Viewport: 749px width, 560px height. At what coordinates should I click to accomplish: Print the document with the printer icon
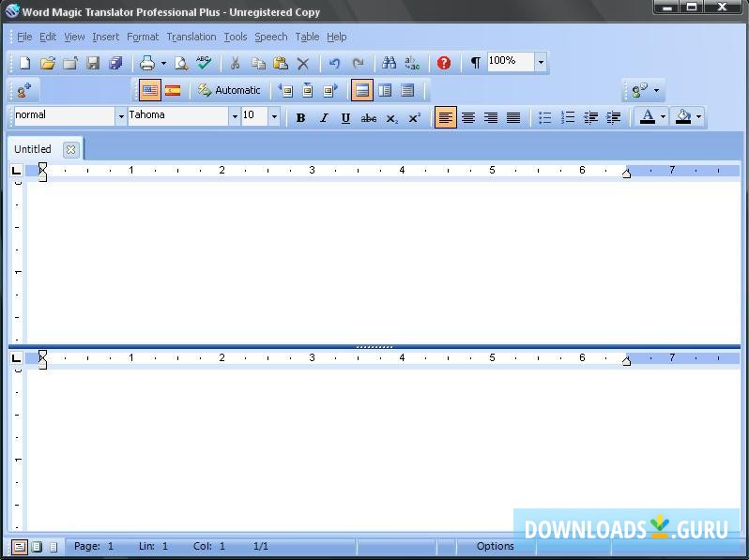[147, 63]
